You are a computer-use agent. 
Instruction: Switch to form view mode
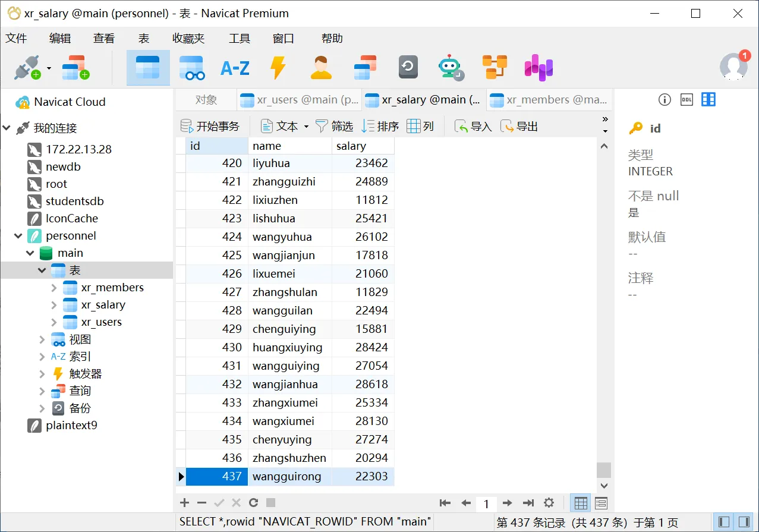point(601,503)
